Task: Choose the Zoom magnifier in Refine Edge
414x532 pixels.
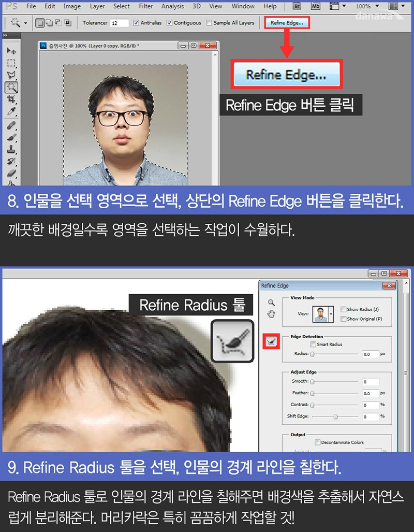Action: tap(271, 303)
